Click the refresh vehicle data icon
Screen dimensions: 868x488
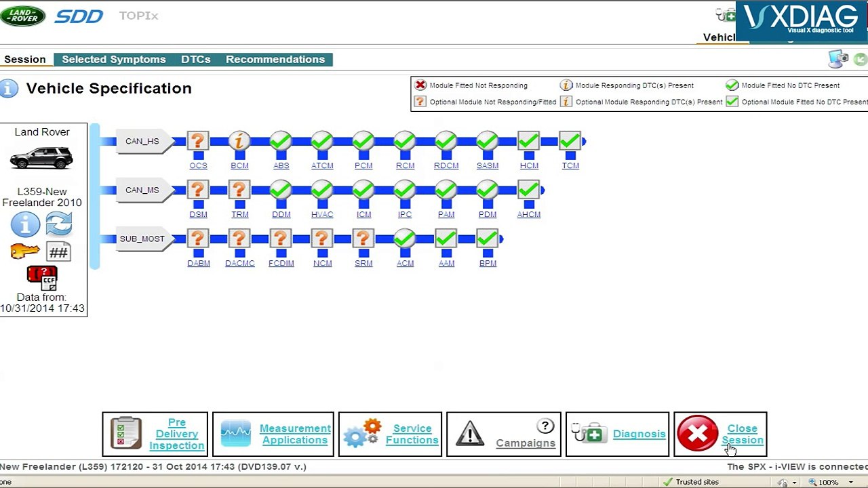pos(59,224)
